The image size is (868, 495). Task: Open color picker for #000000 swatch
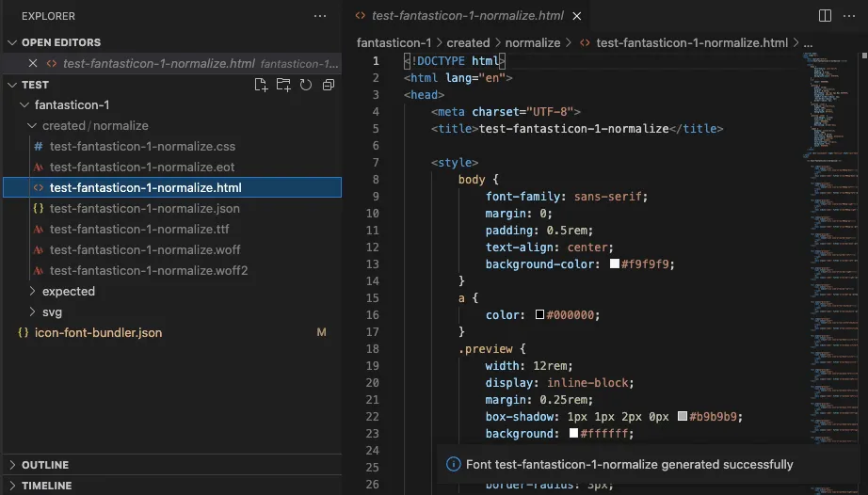(x=539, y=314)
